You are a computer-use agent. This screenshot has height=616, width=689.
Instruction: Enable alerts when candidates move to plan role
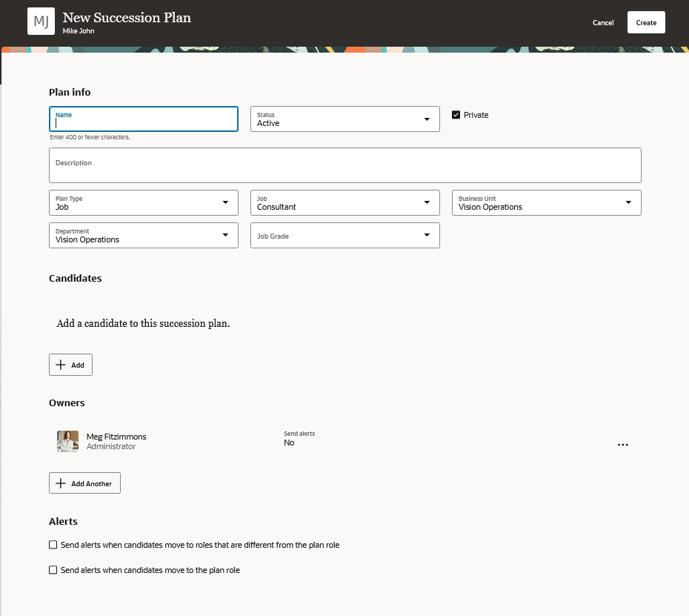point(53,570)
